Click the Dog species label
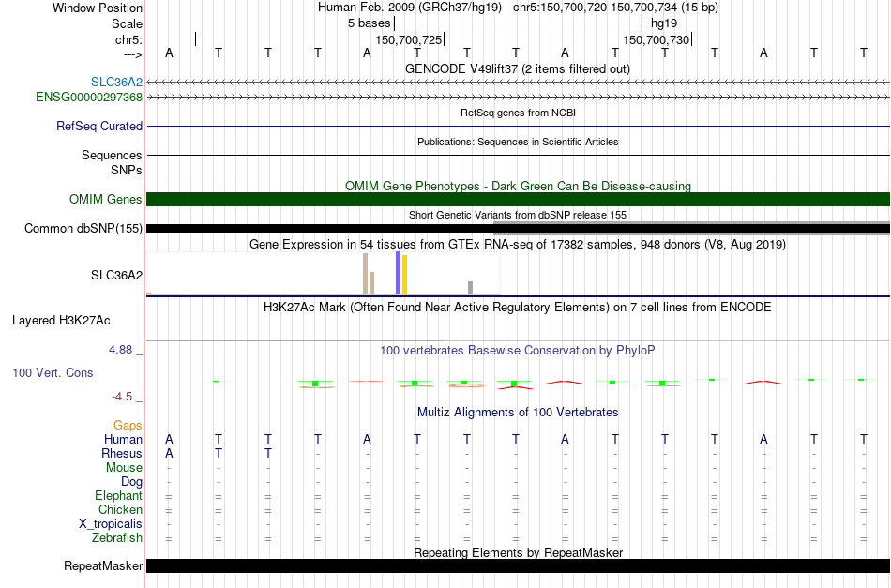The image size is (891, 588). 132,482
